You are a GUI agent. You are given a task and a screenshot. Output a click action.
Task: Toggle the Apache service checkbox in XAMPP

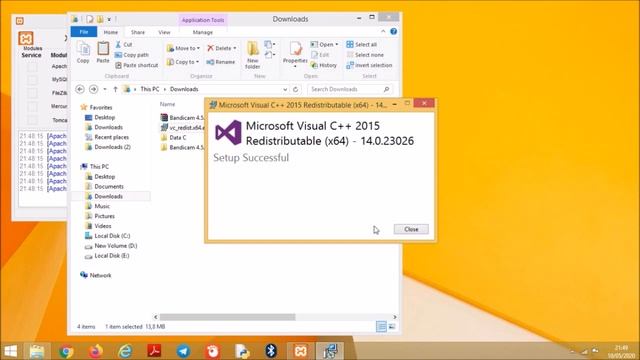(32, 67)
